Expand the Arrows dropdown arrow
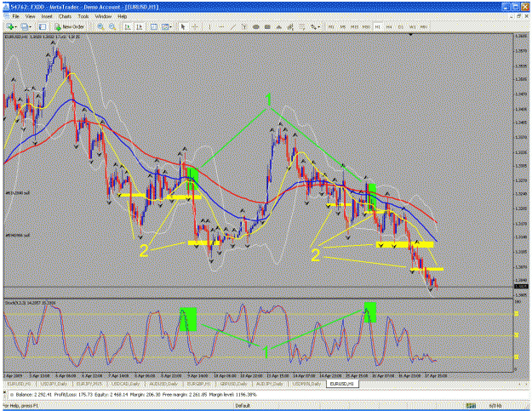Viewport: 532px width, 411px height. click(x=319, y=26)
